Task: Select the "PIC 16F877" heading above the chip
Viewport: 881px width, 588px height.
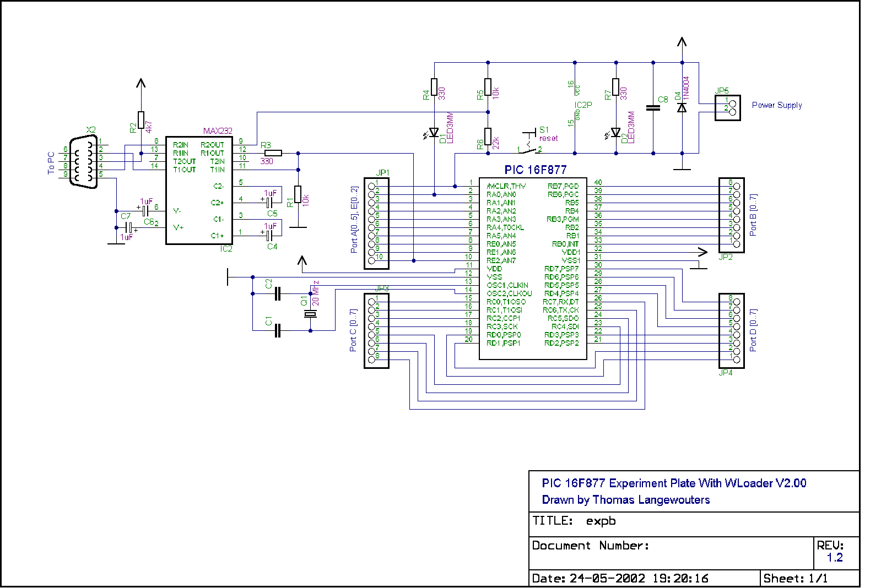Action: 536,170
